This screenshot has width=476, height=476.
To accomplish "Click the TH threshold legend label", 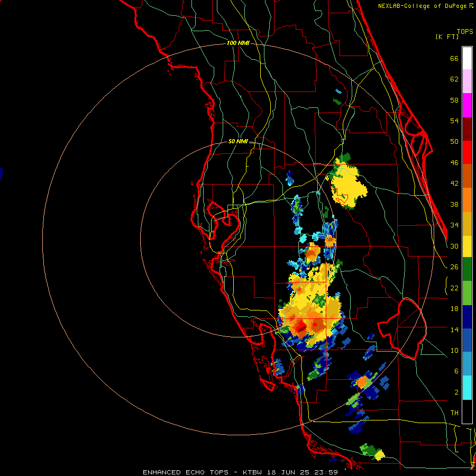I will (x=454, y=413).
